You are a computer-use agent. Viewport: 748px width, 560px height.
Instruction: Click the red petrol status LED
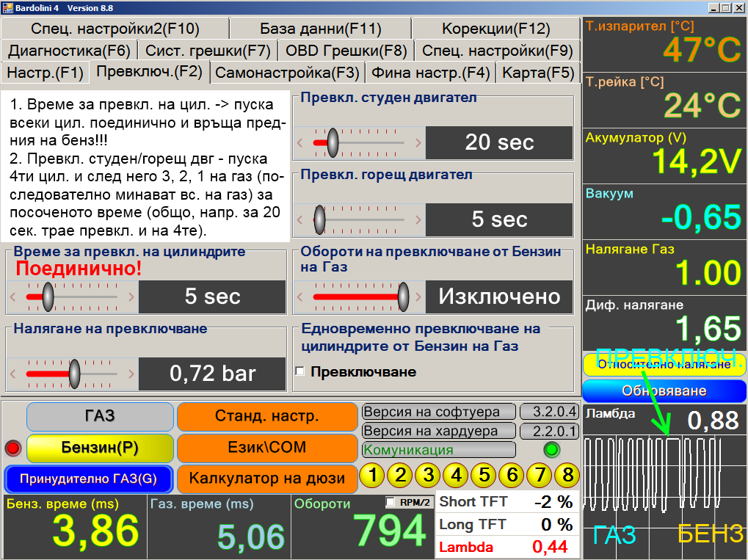click(x=13, y=448)
